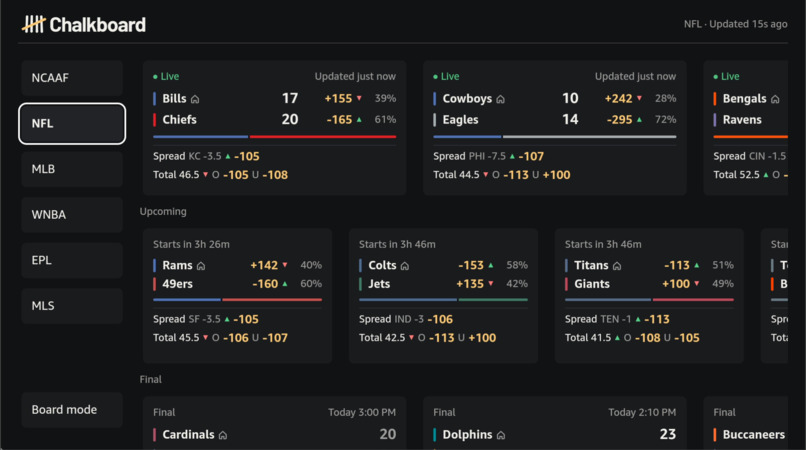806x450 pixels.
Task: Click the Ravens team name
Action: [742, 120]
